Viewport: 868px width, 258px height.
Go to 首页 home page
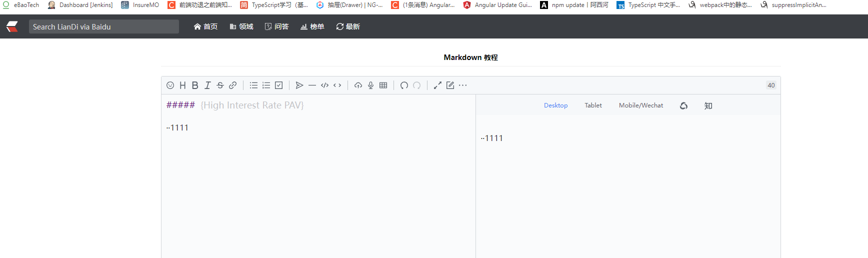tap(205, 26)
